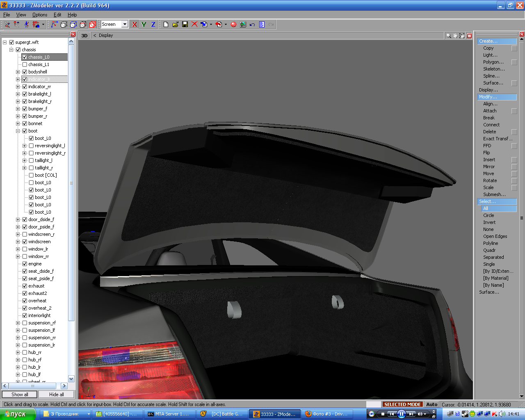The height and width of the screenshot is (420, 525).
Task: Click the X axis constraint button
Action: (134, 25)
